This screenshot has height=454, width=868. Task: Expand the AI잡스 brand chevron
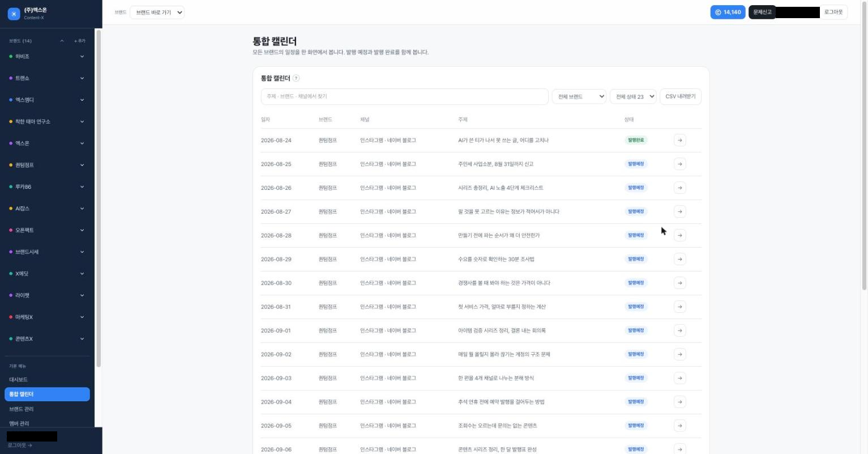82,209
